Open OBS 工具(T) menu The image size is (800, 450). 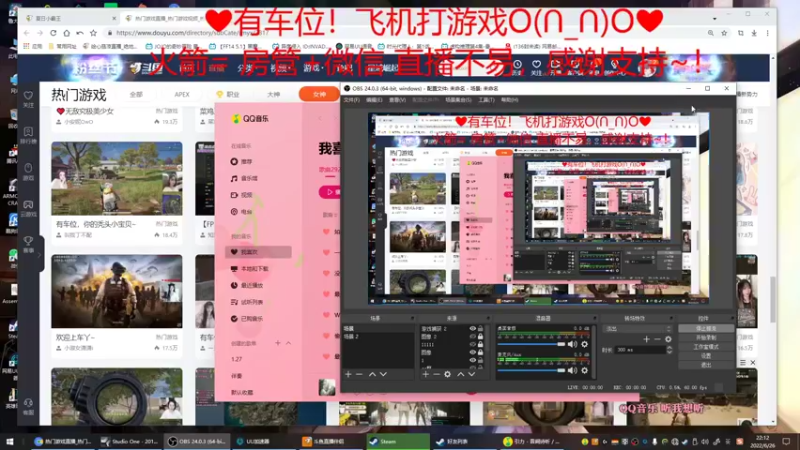coord(486,100)
